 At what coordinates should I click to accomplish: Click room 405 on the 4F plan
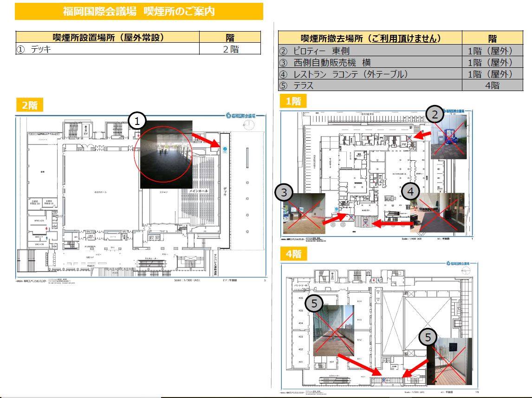tap(301, 311)
